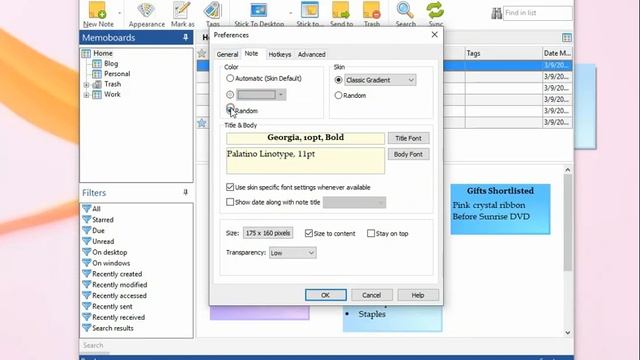Switch to the Advanced tab
Viewport: 640px width, 360px height.
[311, 54]
